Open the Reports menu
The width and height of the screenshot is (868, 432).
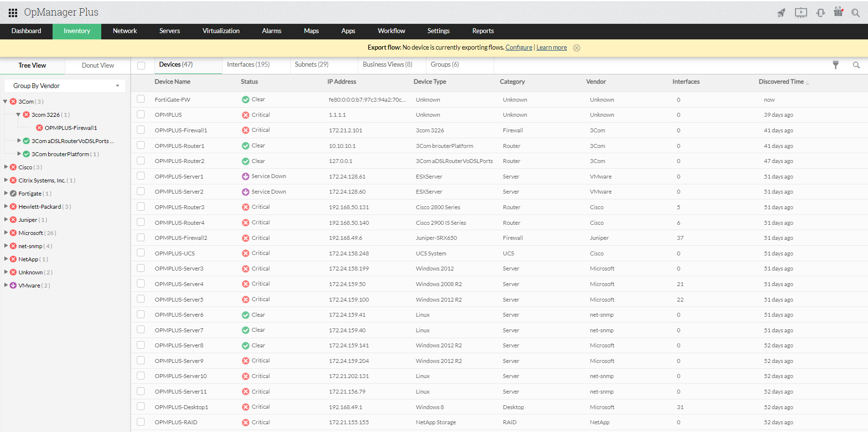(483, 31)
